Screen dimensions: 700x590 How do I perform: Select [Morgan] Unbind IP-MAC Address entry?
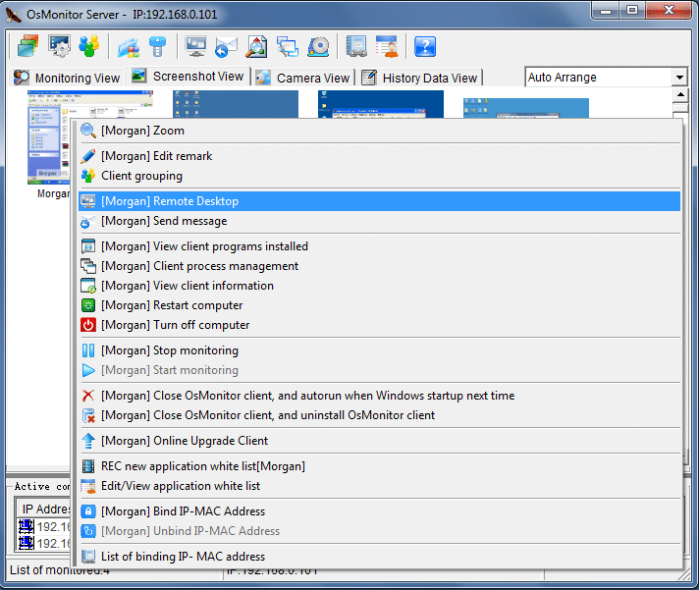[x=380, y=530]
